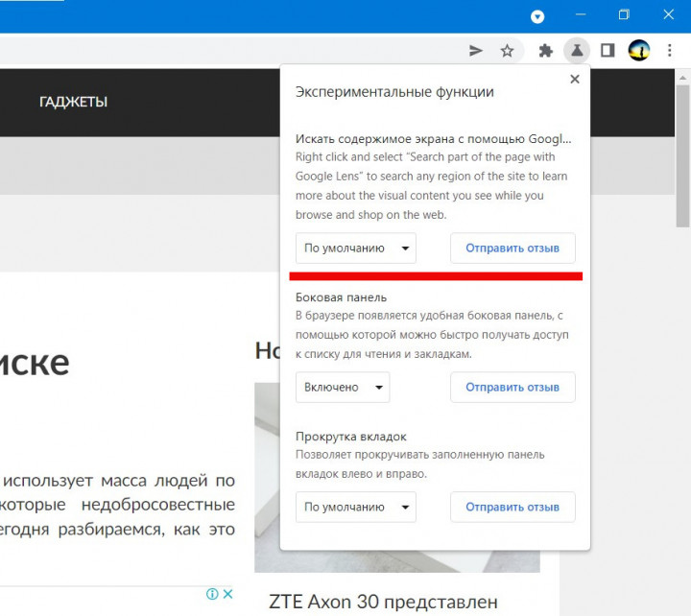This screenshot has width=691, height=616.
Task: Click the scrollbar up arrow
Action: click(x=682, y=78)
